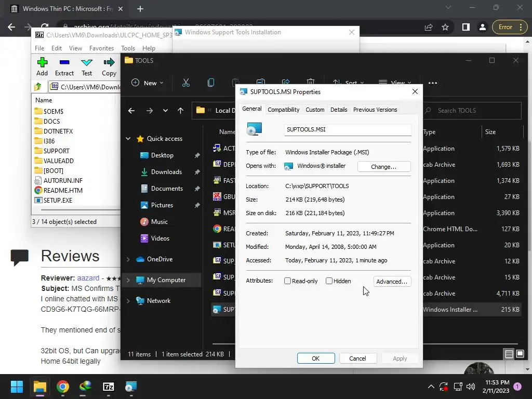Click the Add icon in 7-Zip toolbar
This screenshot has width=532, height=399.
coord(42,62)
